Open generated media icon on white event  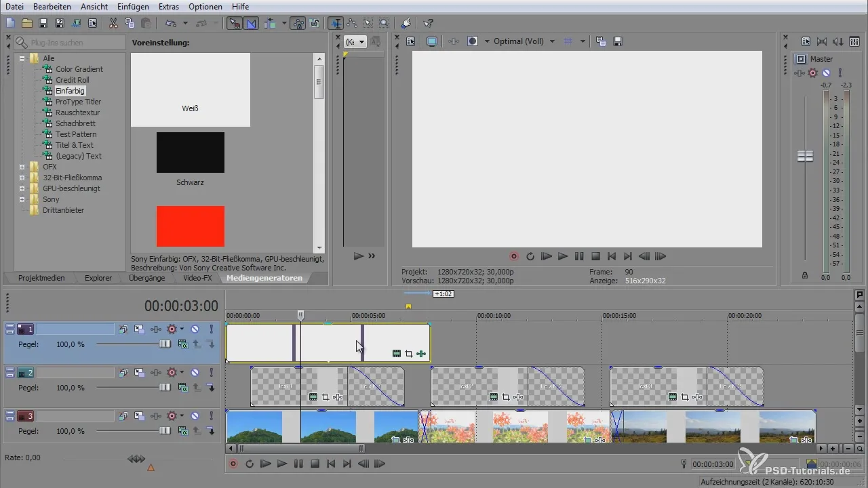[x=397, y=354]
